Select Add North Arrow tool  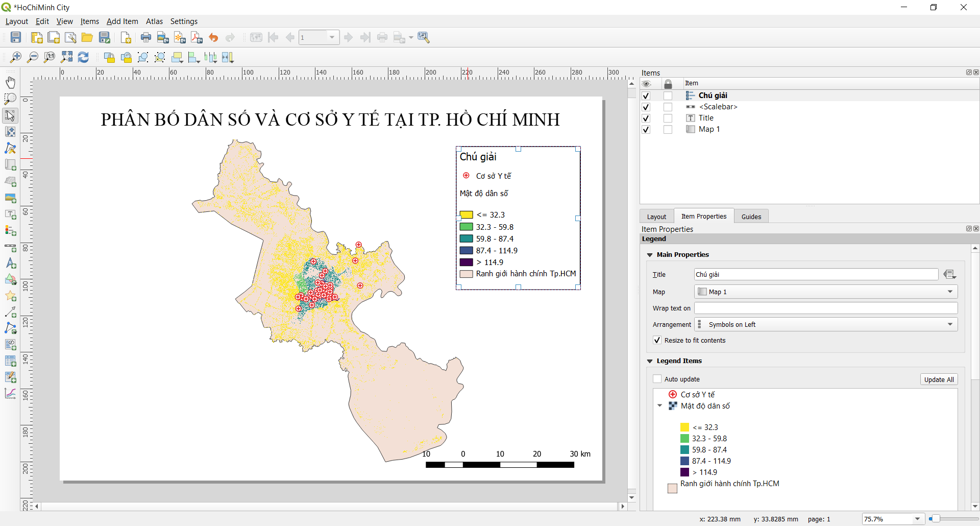click(10, 264)
